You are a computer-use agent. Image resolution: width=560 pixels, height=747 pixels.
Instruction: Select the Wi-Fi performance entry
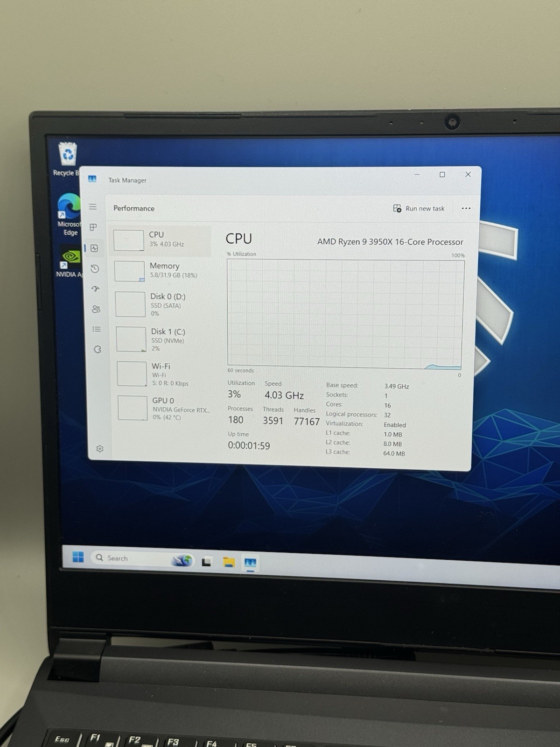pyautogui.click(x=164, y=374)
